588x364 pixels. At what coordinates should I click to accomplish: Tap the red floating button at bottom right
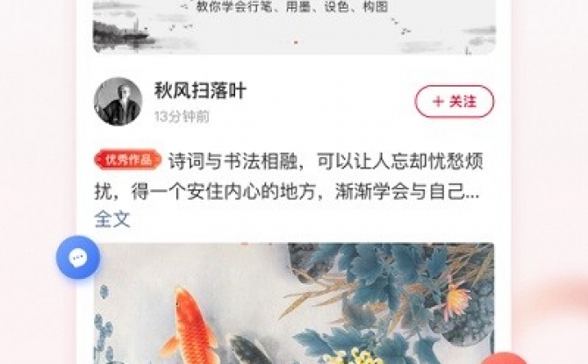point(506,359)
